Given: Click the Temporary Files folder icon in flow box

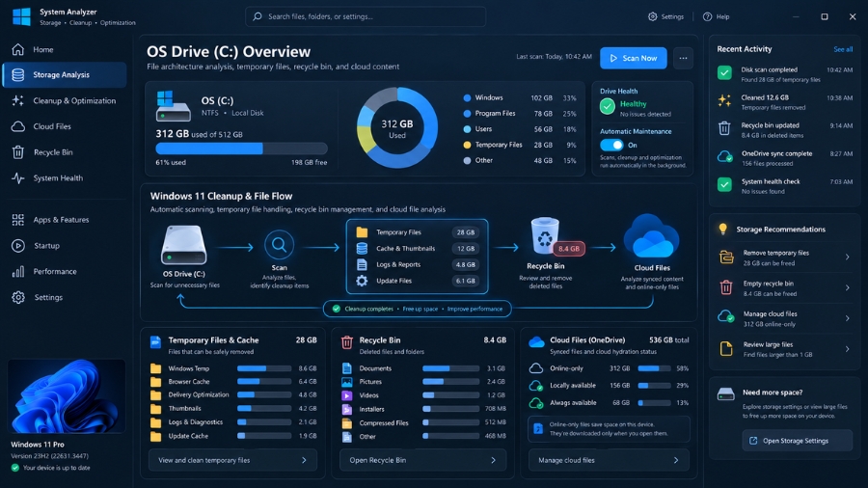Looking at the screenshot, I should pyautogui.click(x=362, y=232).
